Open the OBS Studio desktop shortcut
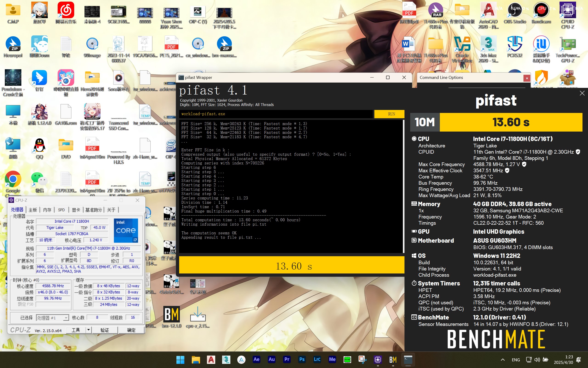 515,13
